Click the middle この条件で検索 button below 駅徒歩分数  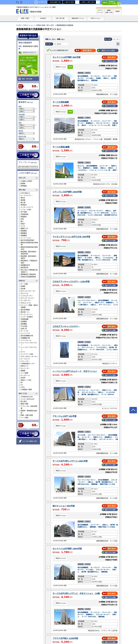tap(28, 155)
